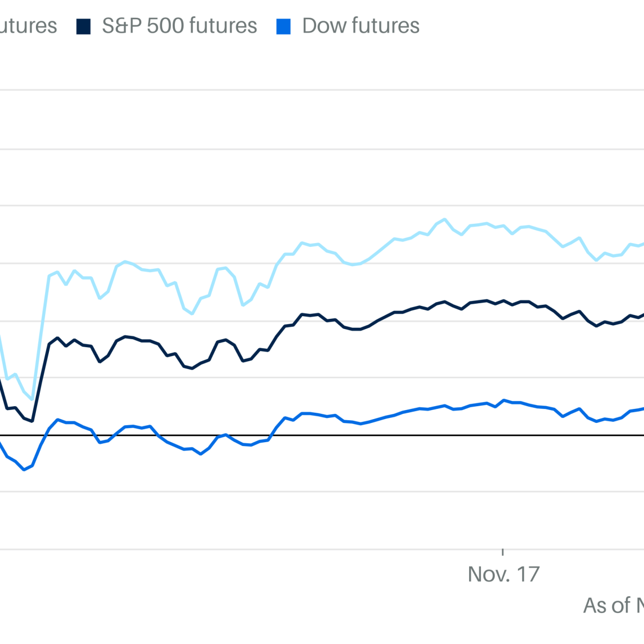
Task: Click the navy S&P 500 line's lowest dip
Action: [x=32, y=421]
